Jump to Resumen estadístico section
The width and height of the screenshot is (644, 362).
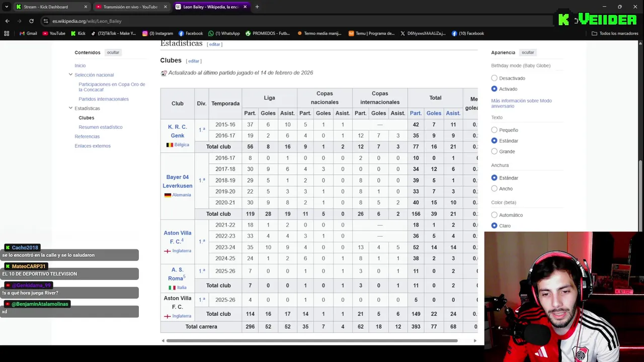pos(101,127)
